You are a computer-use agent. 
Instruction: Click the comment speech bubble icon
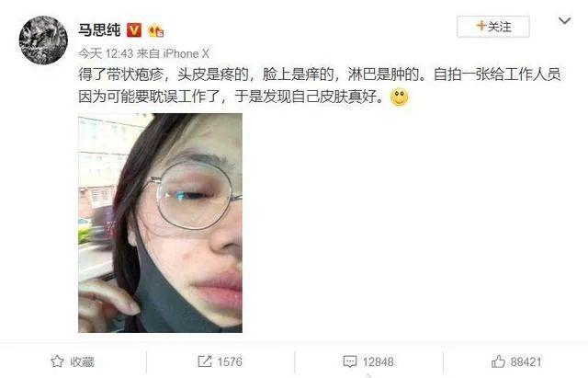click(x=350, y=361)
